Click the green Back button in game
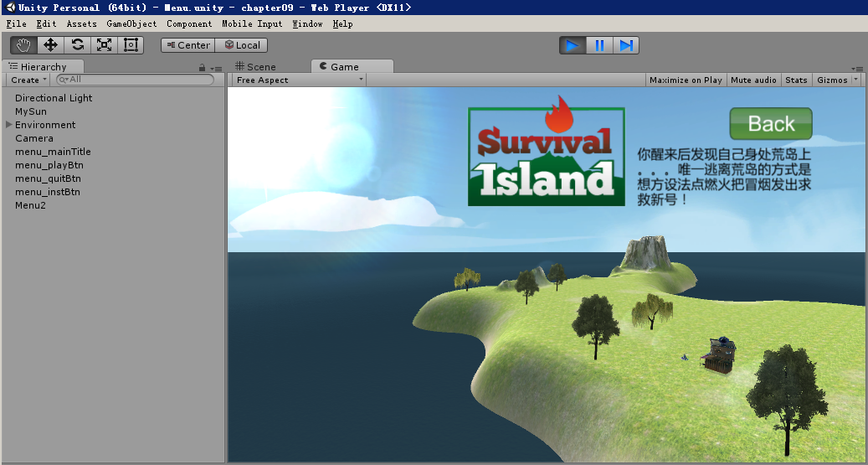The height and width of the screenshot is (465, 868). point(771,124)
